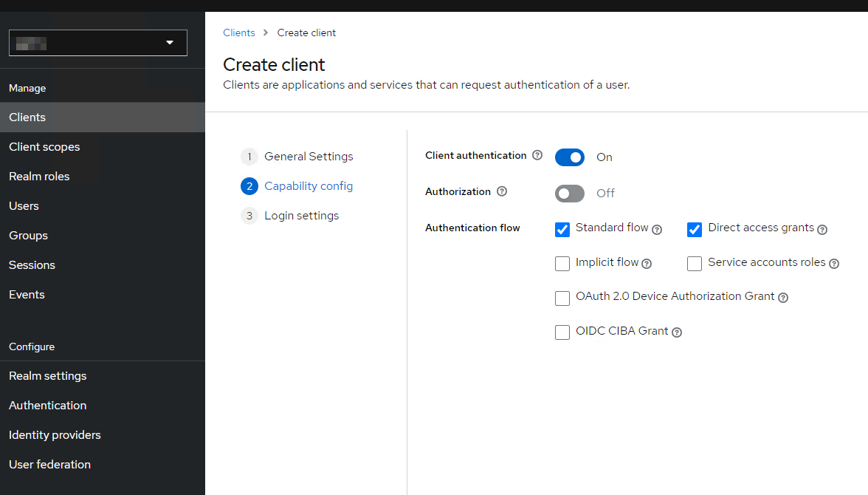868x495 pixels.
Task: Open Identity providers sidebar link
Action: (x=55, y=435)
